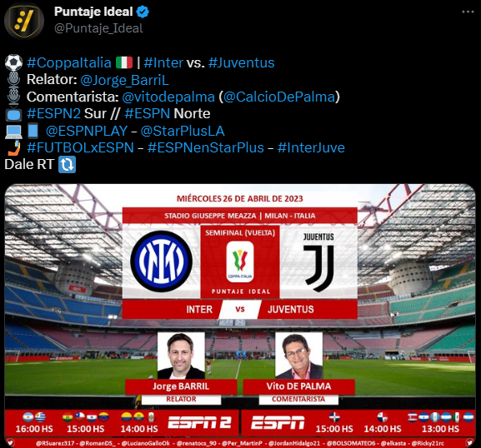481x448 pixels.
Task: Click the Juventus logo in image
Action: [x=318, y=262]
